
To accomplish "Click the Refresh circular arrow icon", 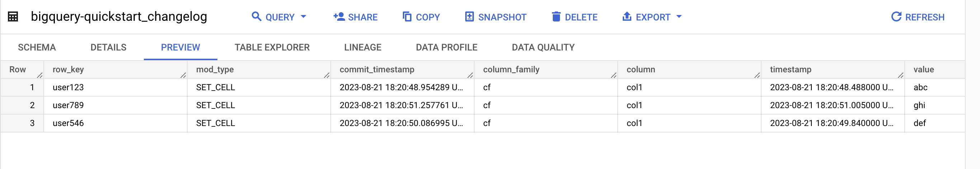I will tap(896, 17).
